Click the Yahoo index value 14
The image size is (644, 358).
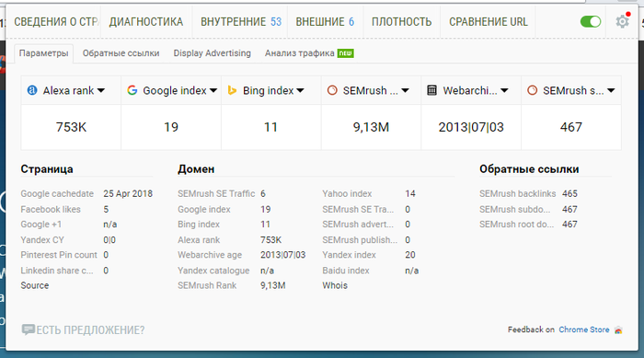410,193
